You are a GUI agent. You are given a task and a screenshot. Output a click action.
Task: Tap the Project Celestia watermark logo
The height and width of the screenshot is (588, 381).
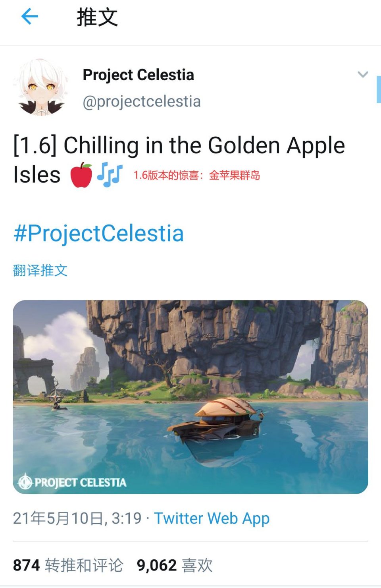pyautogui.click(x=72, y=482)
